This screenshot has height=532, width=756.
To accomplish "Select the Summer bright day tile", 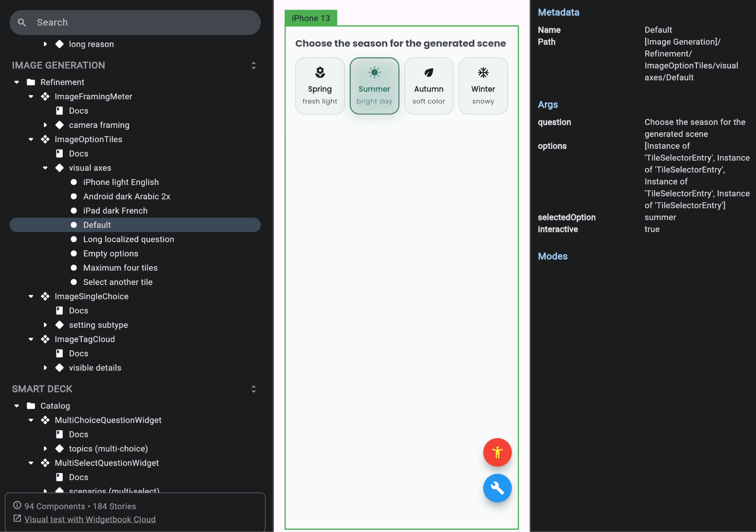I will tap(374, 86).
